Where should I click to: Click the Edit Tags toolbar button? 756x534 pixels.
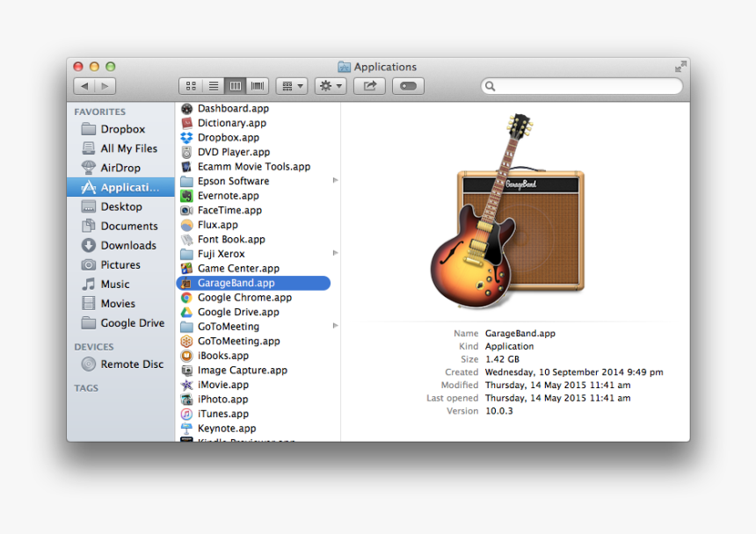408,86
